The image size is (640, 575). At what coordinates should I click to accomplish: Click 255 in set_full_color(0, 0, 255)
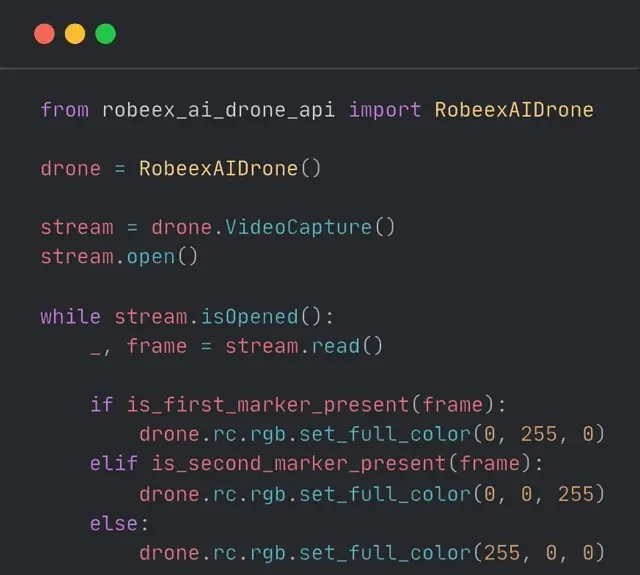coord(576,494)
